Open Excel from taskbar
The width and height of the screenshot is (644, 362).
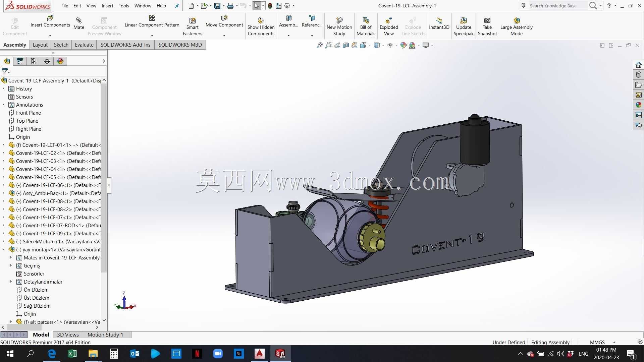72,354
